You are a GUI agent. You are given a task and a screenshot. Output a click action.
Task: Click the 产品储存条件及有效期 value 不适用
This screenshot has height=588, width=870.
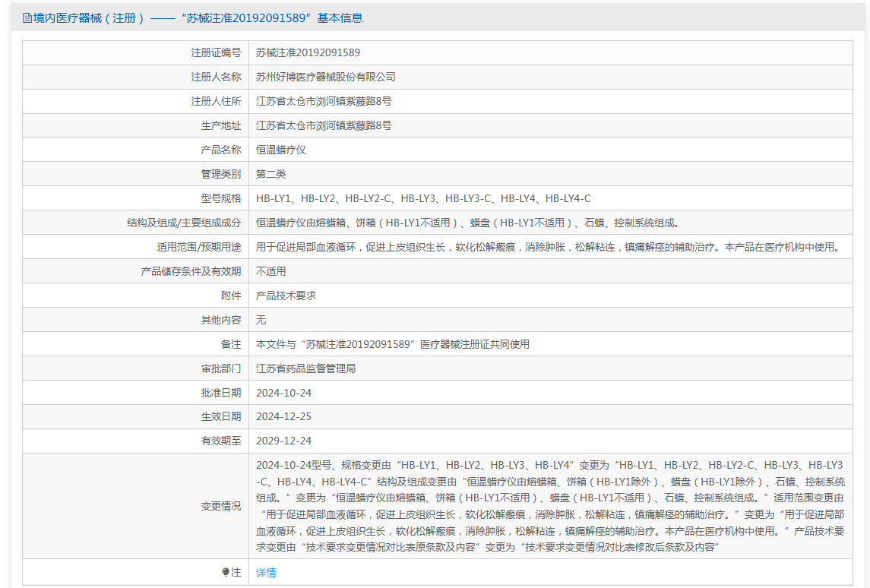[x=270, y=271]
